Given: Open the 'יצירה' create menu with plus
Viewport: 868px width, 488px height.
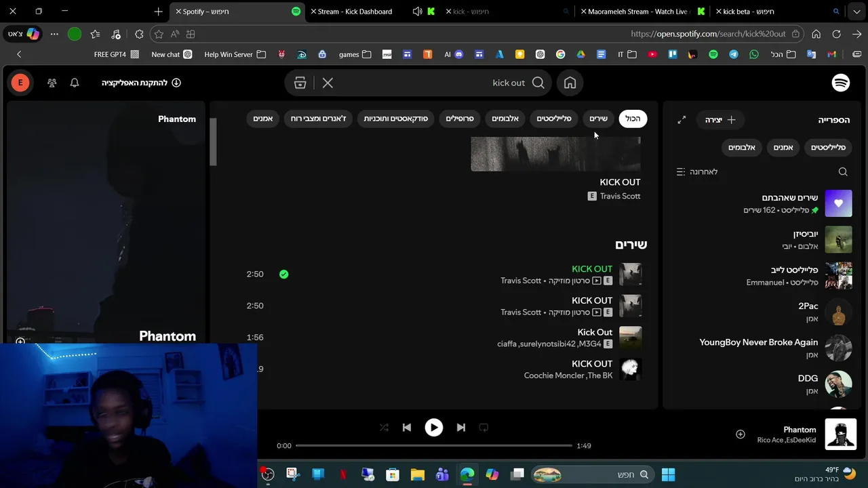Looking at the screenshot, I should 720,120.
